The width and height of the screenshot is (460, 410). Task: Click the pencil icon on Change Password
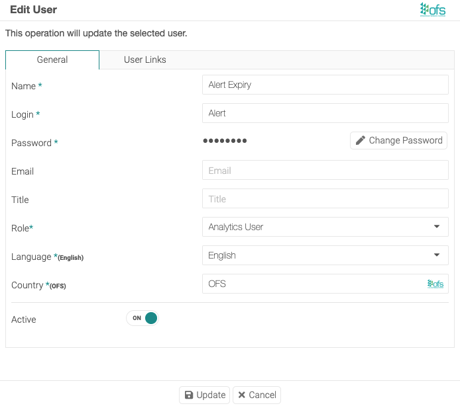[360, 140]
